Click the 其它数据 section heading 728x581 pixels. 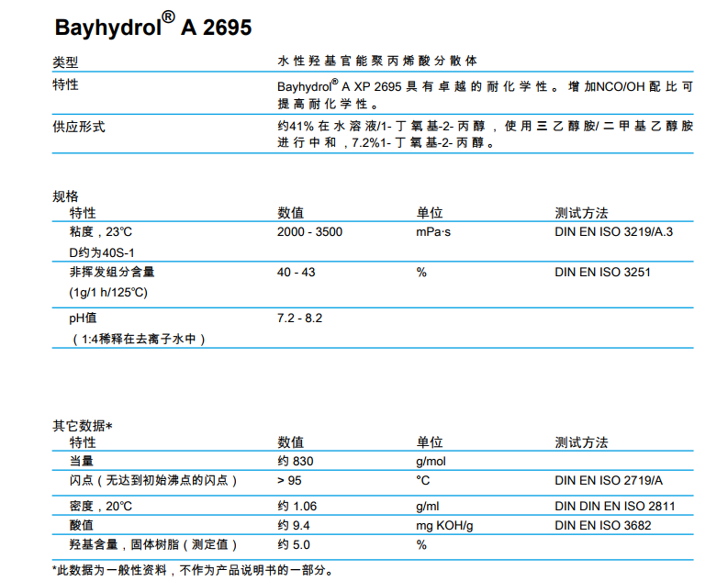(83, 426)
